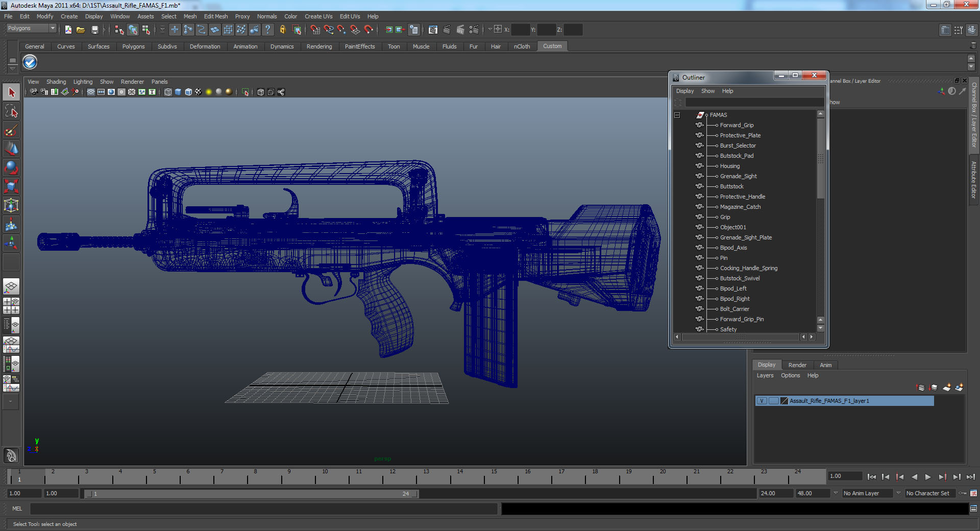Switch to Persp/Graph editor layout
The image size is (980, 531).
click(11, 345)
